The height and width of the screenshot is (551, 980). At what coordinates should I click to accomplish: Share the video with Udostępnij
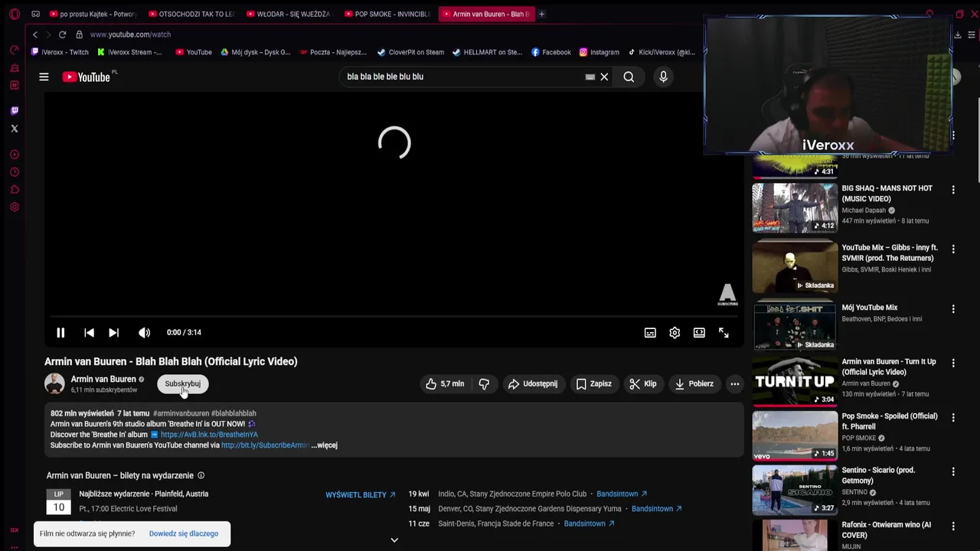[x=533, y=383]
